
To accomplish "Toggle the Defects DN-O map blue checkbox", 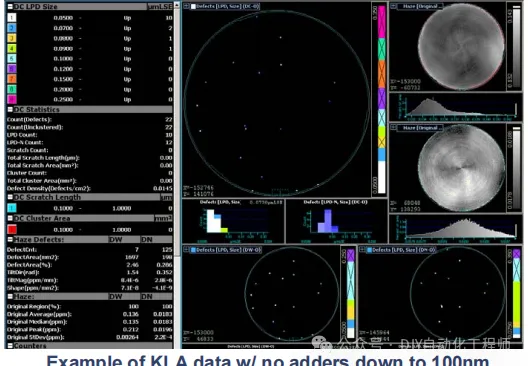I will point(369,250).
